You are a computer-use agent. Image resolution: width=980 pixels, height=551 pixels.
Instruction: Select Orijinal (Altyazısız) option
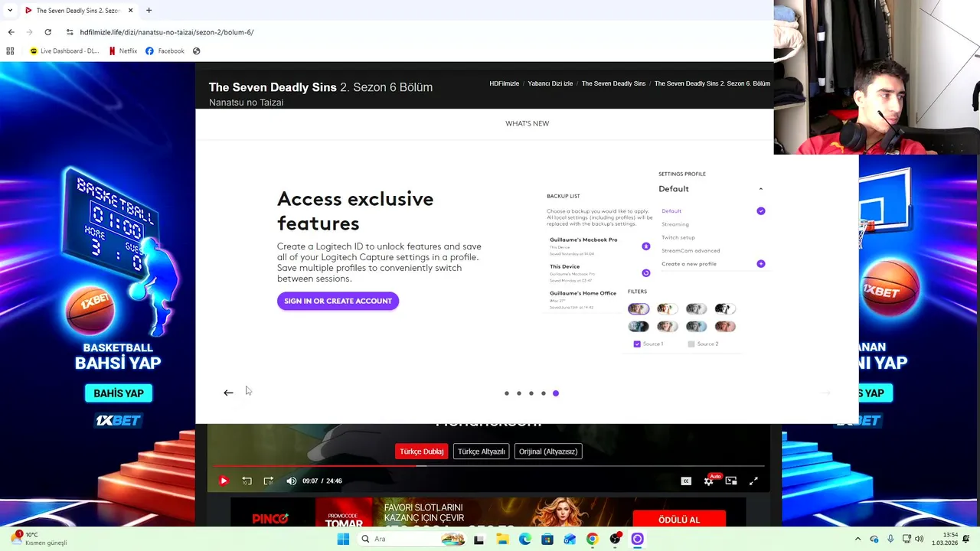548,452
